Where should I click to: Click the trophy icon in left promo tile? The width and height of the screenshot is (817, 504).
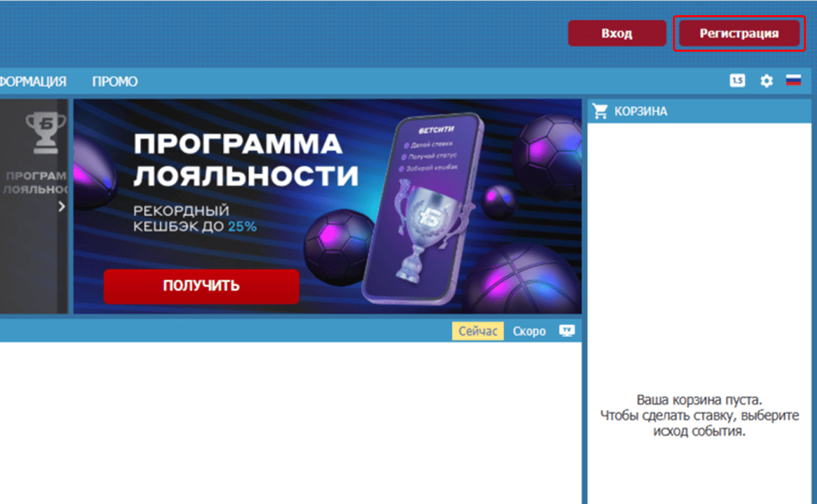pos(46,132)
